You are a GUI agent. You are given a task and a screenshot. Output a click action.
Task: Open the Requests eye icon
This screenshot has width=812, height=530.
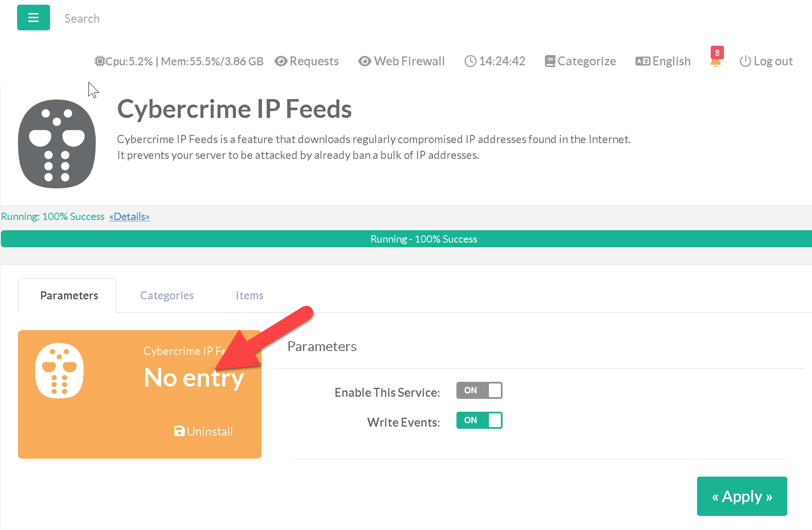pos(281,61)
